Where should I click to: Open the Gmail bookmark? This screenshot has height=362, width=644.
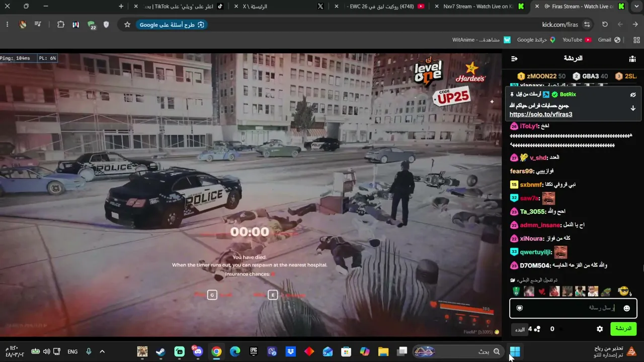609,40
